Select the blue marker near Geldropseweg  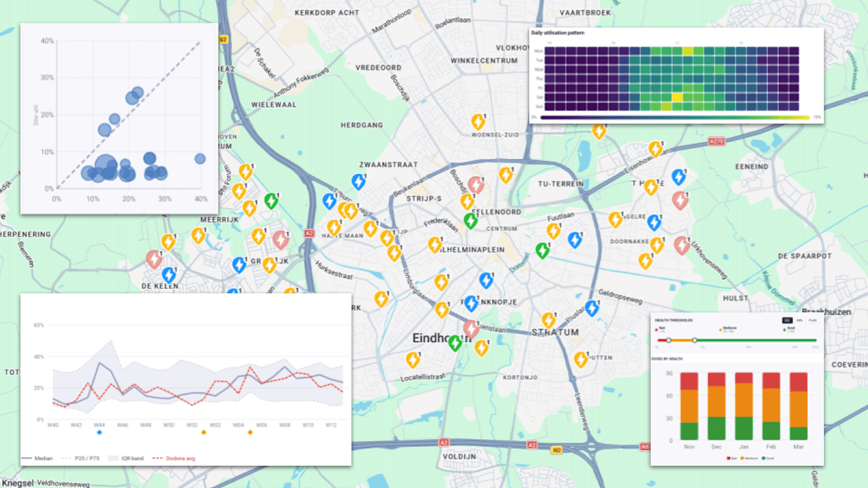tap(592, 308)
